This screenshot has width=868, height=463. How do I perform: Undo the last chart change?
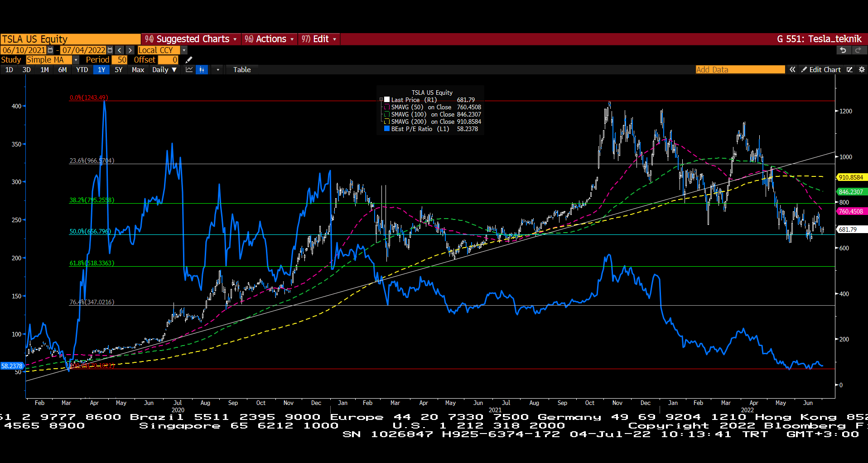click(x=843, y=50)
